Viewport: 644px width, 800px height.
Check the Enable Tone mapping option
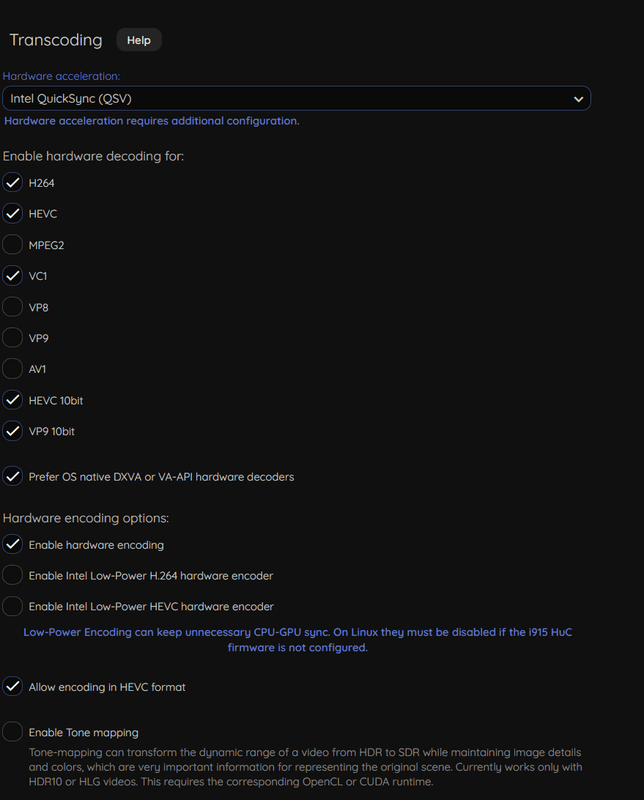coord(13,732)
